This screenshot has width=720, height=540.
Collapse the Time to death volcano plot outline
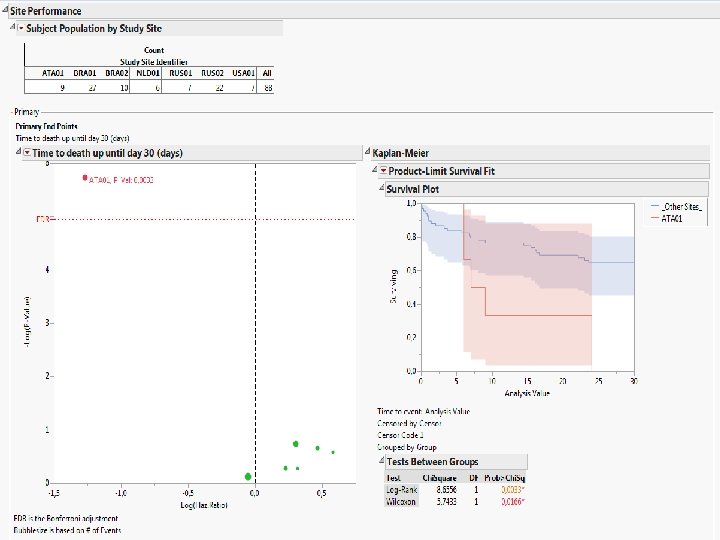pyautogui.click(x=19, y=151)
